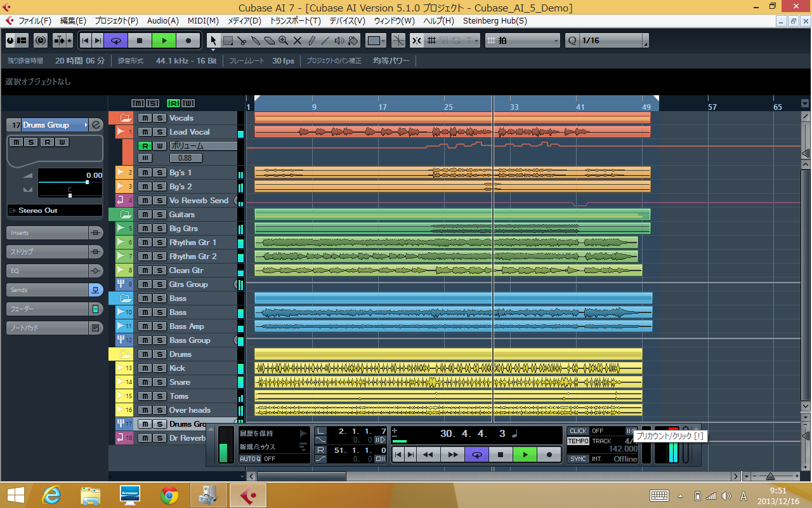
Task: Mute the Lead Vocal track
Action: (145, 132)
